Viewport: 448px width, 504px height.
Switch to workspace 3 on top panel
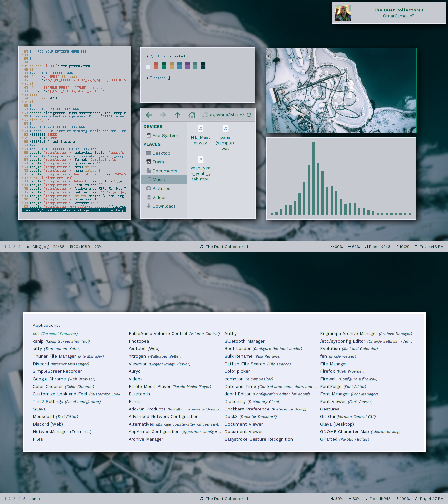[14, 247]
